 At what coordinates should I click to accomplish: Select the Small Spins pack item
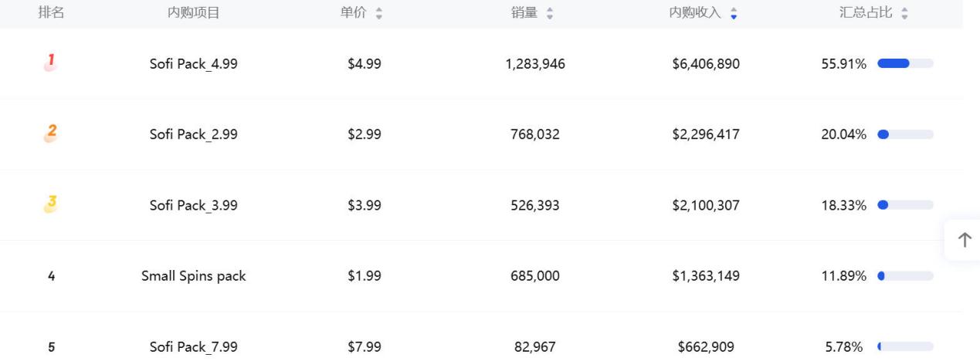click(x=193, y=276)
